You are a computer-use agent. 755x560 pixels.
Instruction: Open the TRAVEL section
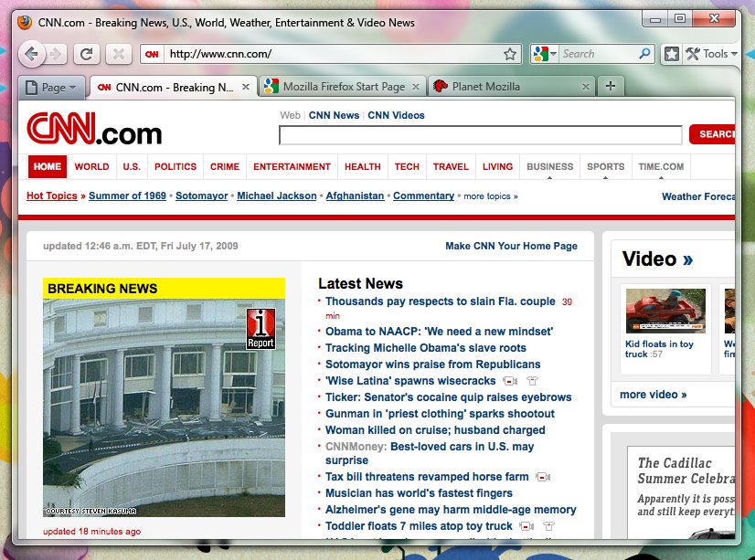pyautogui.click(x=451, y=167)
